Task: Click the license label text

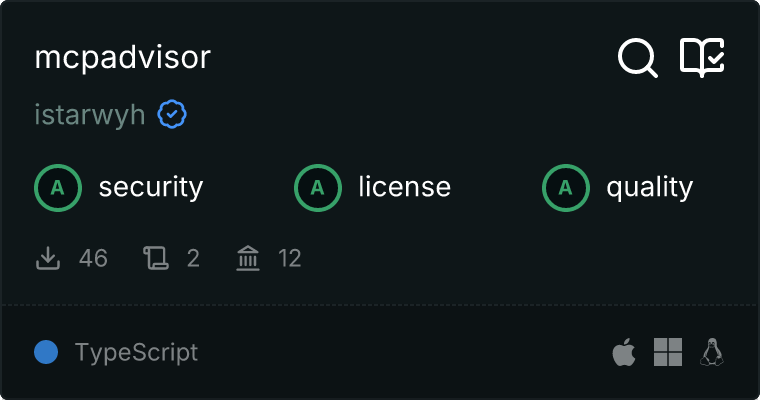Action: [x=405, y=187]
